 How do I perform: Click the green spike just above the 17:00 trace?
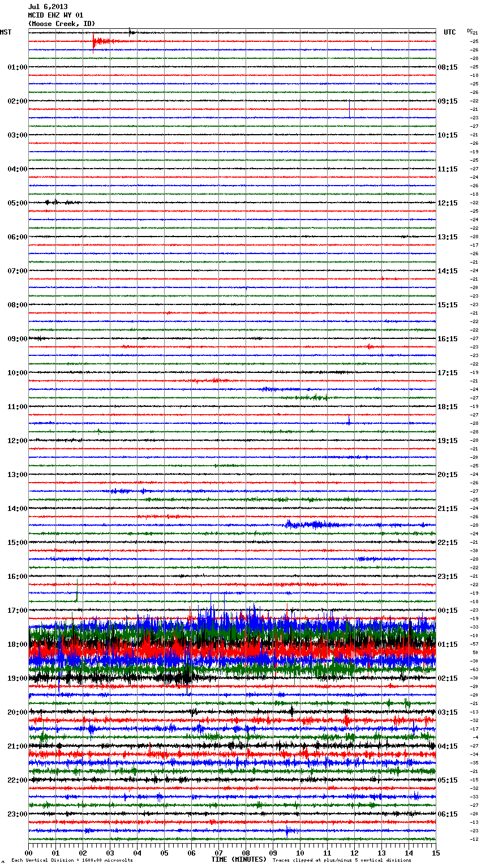77,591
